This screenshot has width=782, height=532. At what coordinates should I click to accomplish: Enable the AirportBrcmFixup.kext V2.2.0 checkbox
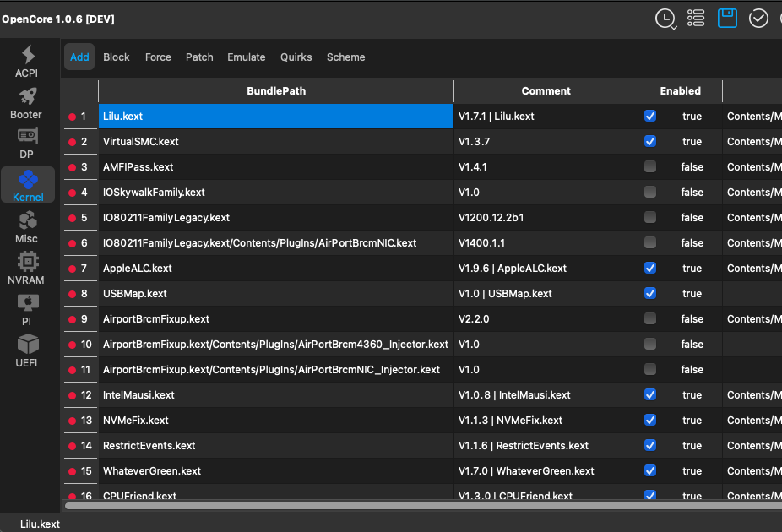(x=650, y=318)
